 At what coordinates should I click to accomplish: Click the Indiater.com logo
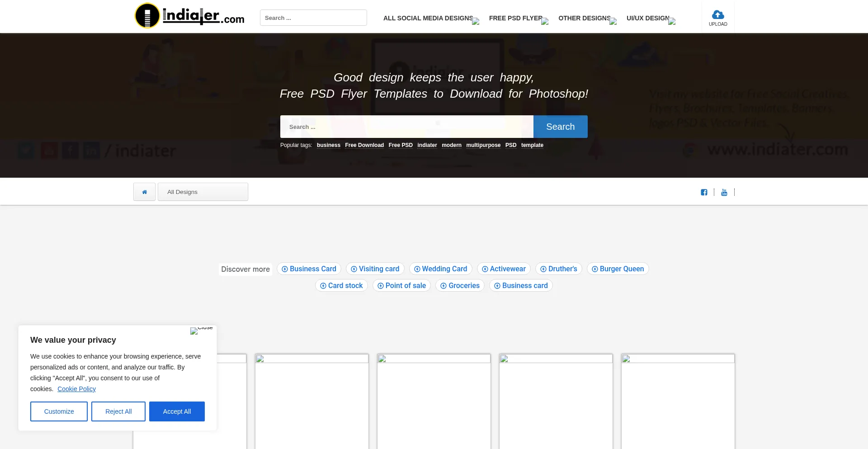click(x=189, y=16)
